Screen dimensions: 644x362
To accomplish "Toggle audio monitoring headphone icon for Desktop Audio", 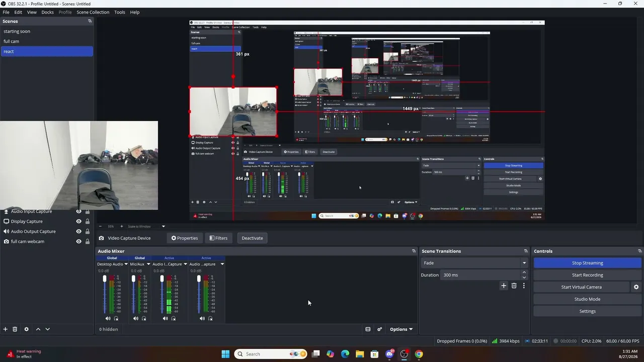I will click(116, 318).
